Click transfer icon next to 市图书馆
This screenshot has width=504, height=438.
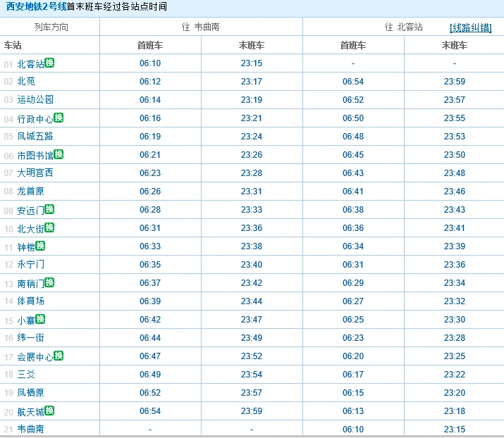[59, 154]
